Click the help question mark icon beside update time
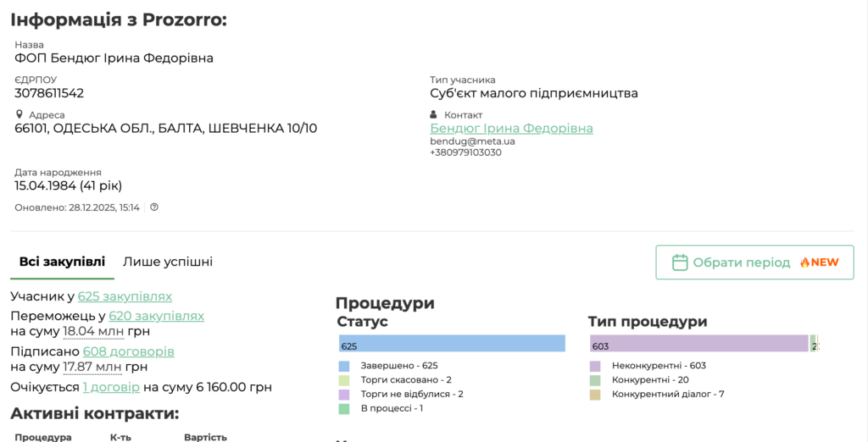This screenshot has width=868, height=442. [154, 207]
